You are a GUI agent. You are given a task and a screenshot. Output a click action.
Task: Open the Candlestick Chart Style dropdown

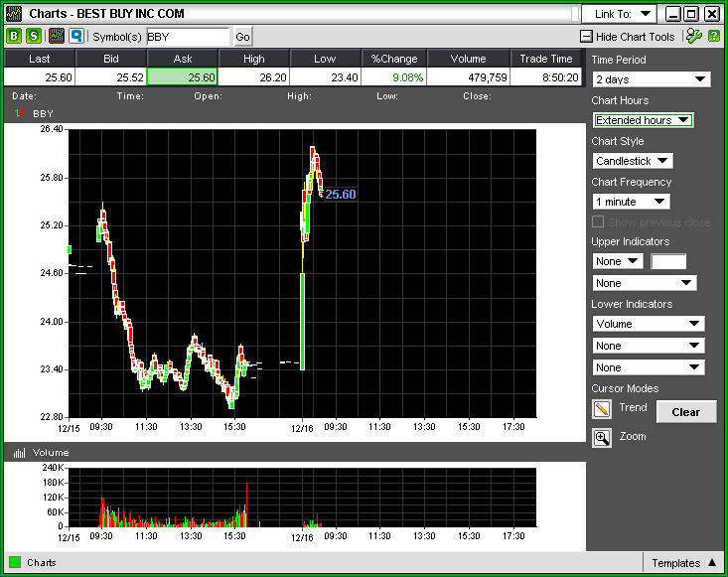click(633, 161)
